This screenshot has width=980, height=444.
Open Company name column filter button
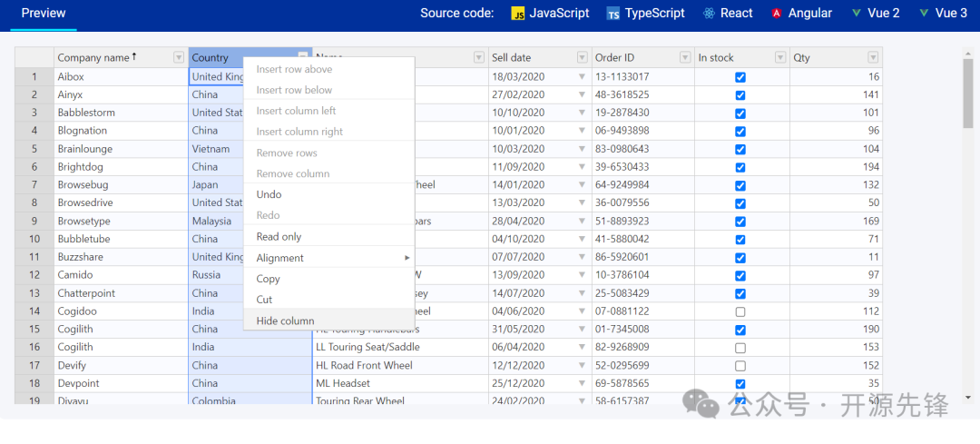(179, 58)
